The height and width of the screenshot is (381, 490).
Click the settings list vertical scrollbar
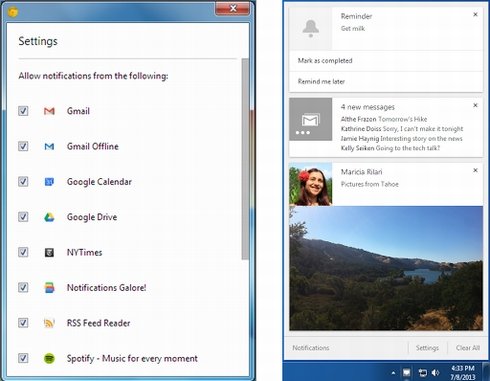pyautogui.click(x=245, y=159)
